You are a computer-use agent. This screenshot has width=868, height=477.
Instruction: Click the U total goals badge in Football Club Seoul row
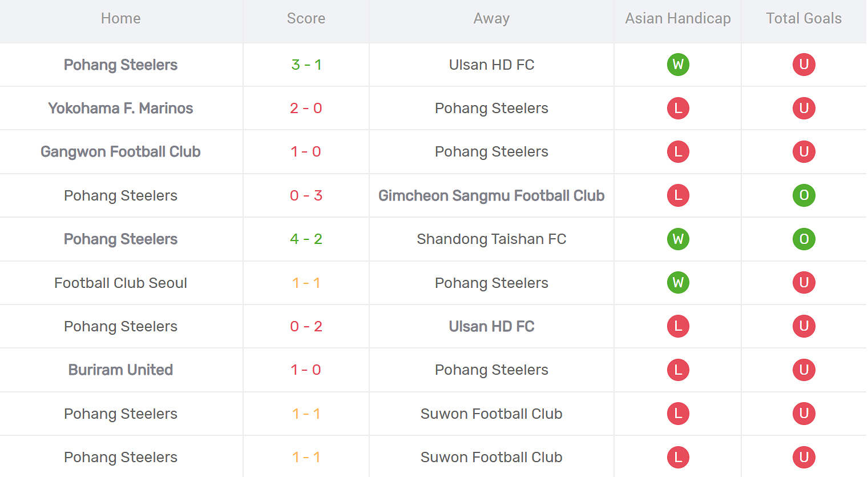point(804,283)
